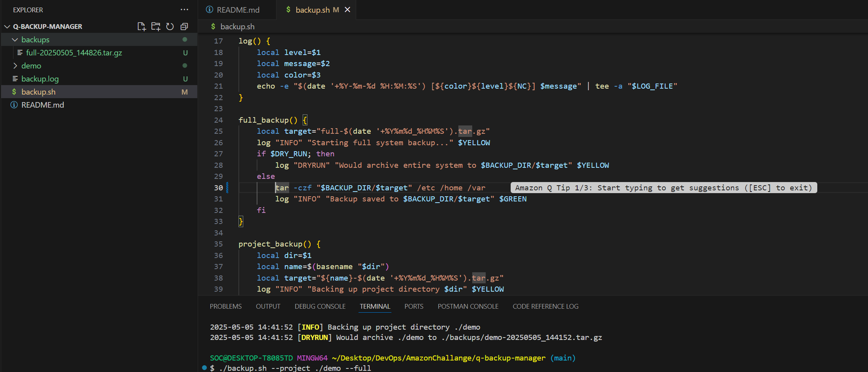This screenshot has width=868, height=372.
Task: Click the U status badge beside backup.log
Action: click(x=185, y=79)
